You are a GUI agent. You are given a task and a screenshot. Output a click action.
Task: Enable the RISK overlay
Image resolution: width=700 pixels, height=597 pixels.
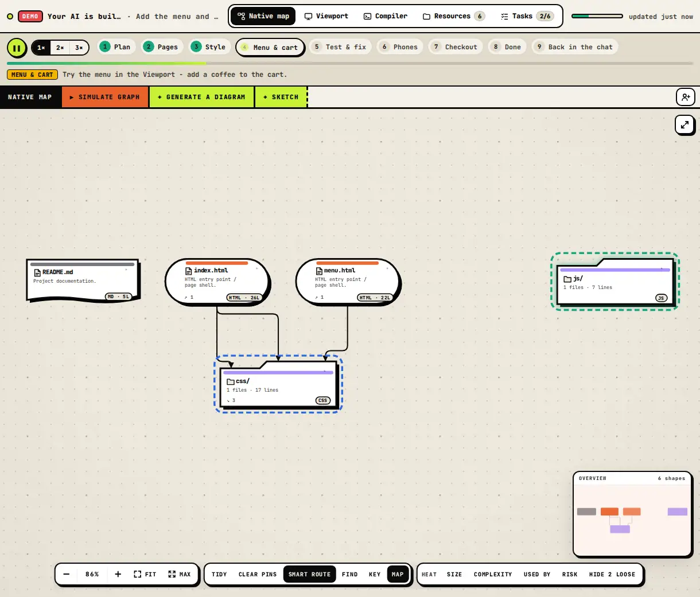click(570, 574)
